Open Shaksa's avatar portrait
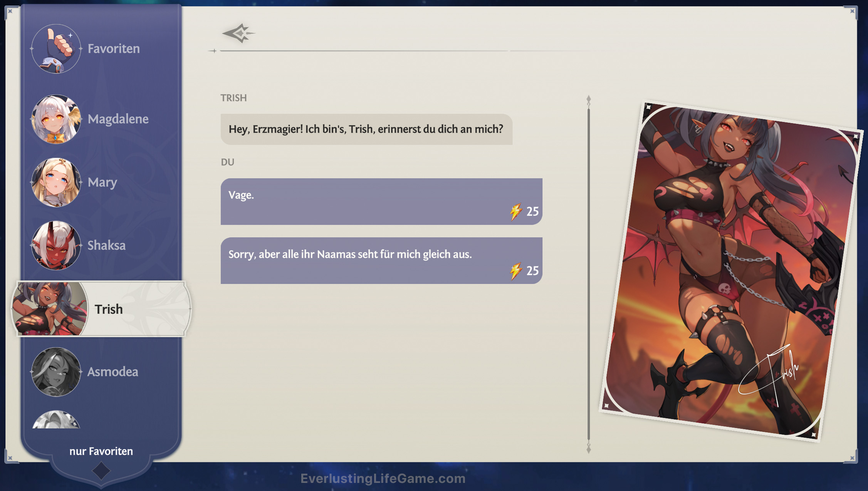Viewport: 868px width, 491px height. 56,246
